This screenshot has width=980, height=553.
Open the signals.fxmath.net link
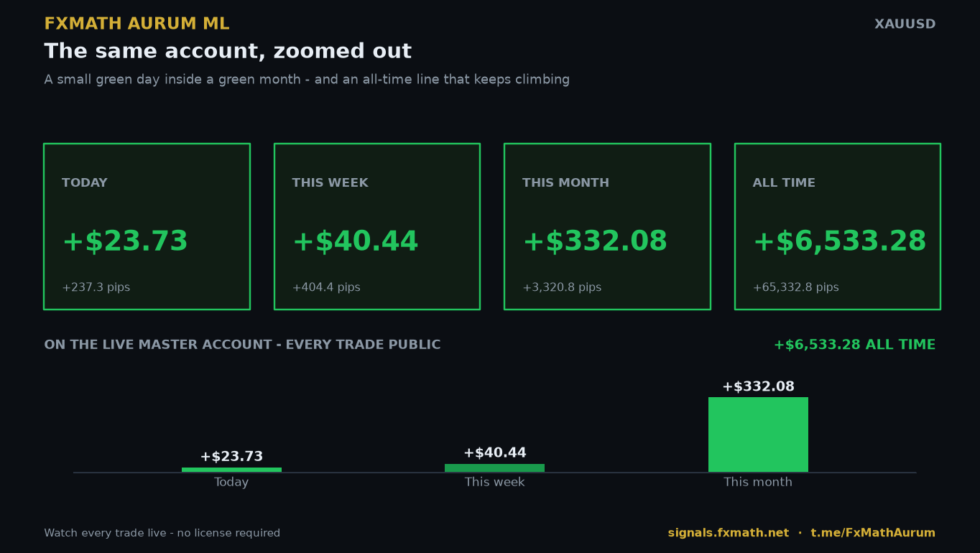pyautogui.click(x=729, y=533)
